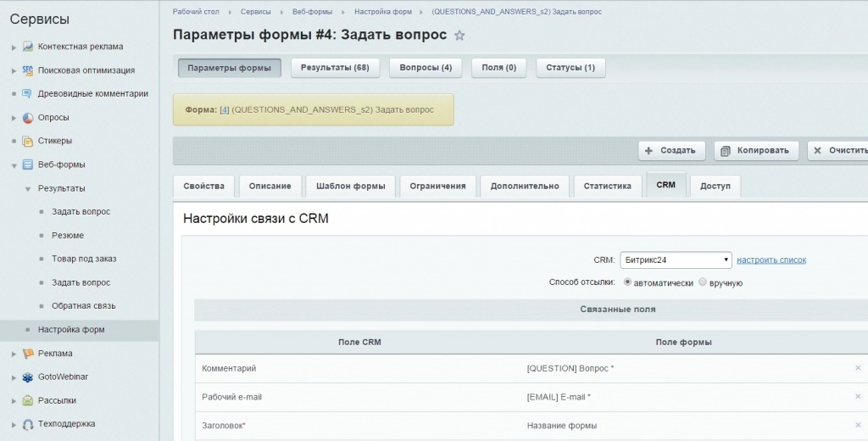Screen dimensions: 868x441
Task: Select the CRM tab
Action: [x=666, y=185]
